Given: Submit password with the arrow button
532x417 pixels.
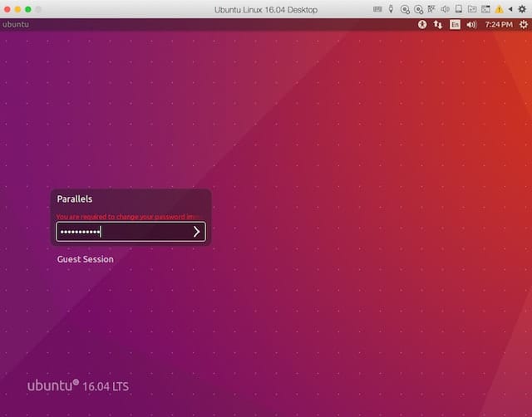Looking at the screenshot, I should [x=196, y=232].
